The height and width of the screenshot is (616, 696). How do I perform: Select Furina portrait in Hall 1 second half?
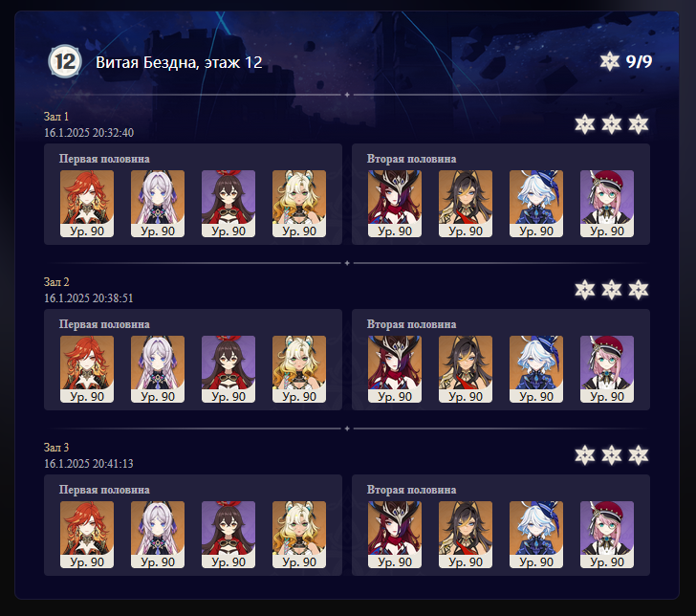tap(536, 204)
